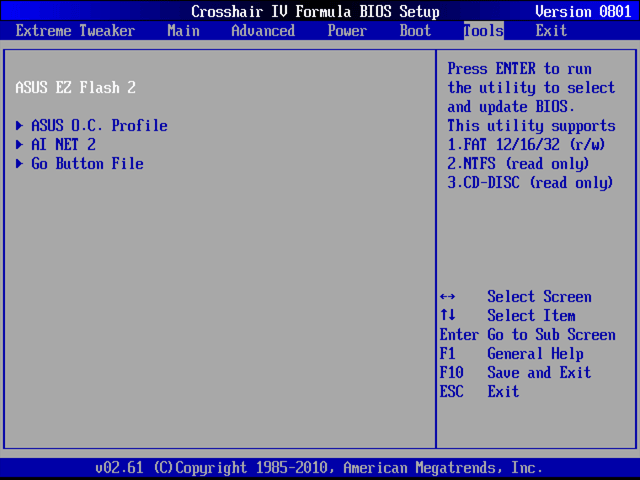Click 'General Help' legend text
Image resolution: width=640 pixels, height=480 pixels.
click(535, 353)
